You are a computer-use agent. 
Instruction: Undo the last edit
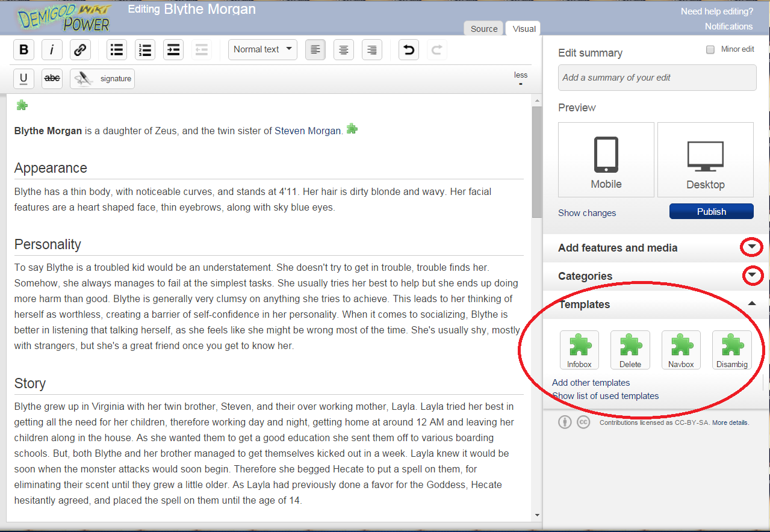409,50
